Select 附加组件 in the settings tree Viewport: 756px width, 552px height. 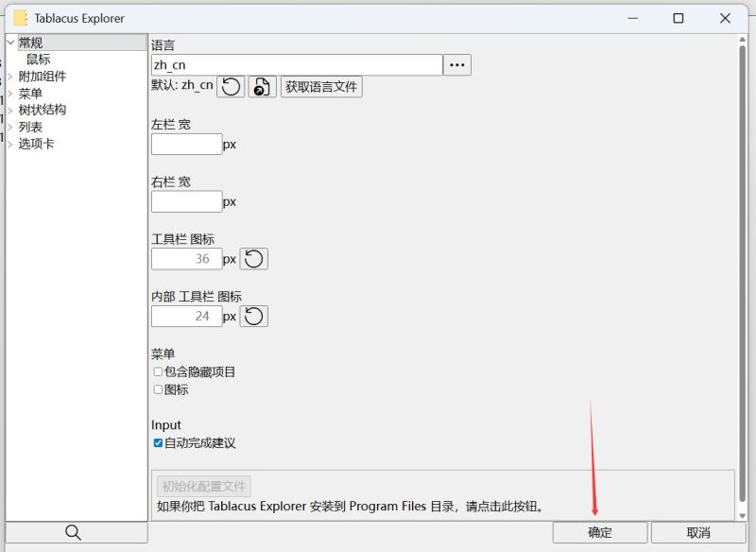43,77
